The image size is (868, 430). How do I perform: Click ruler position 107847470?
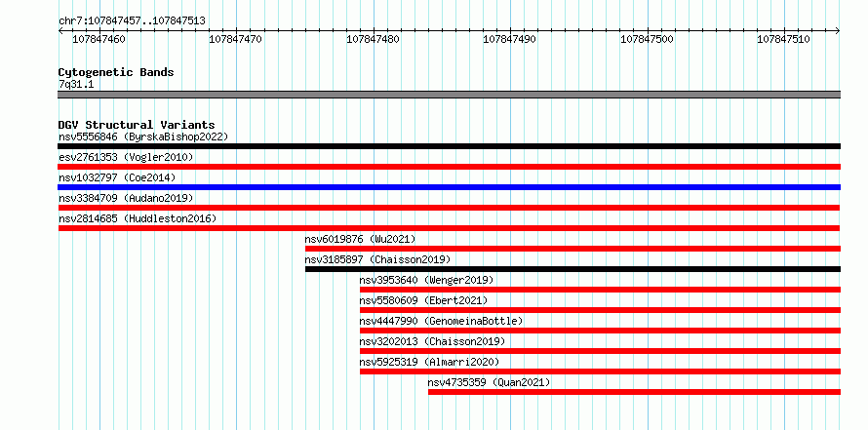(236, 39)
